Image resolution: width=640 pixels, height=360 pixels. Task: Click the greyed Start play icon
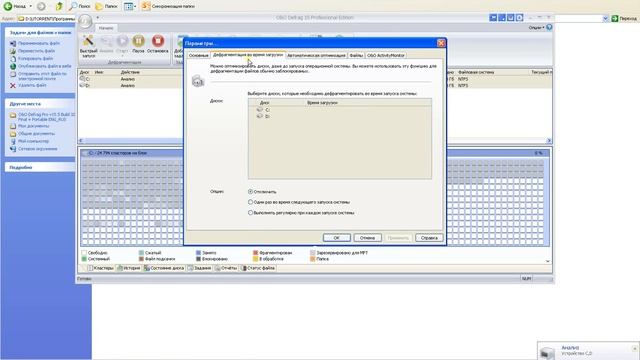pos(122,41)
